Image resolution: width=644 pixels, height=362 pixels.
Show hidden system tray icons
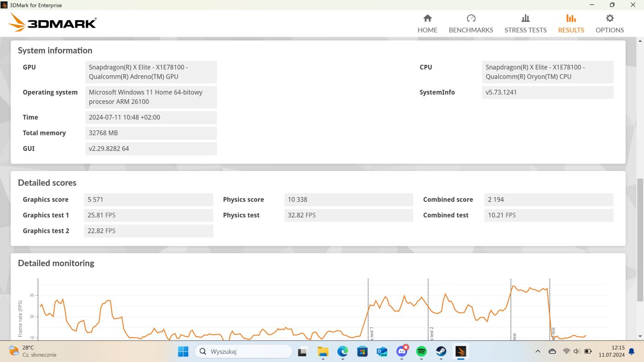pos(538,351)
